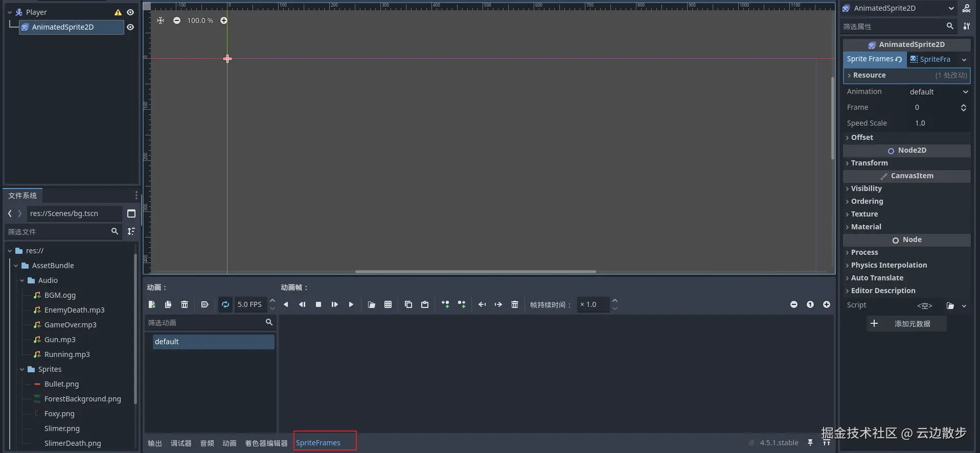The image size is (980, 453).
Task: Toggle visibility of Player node
Action: [x=130, y=12]
